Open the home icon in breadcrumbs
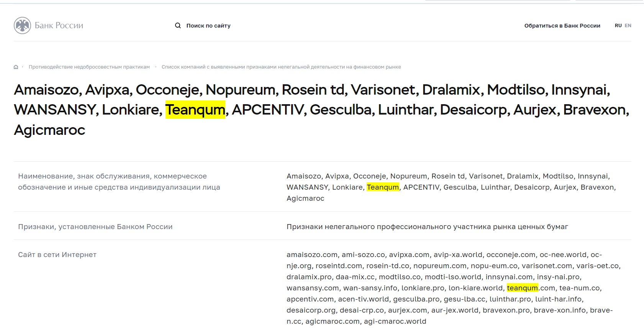This screenshot has width=644, height=331. [16, 67]
